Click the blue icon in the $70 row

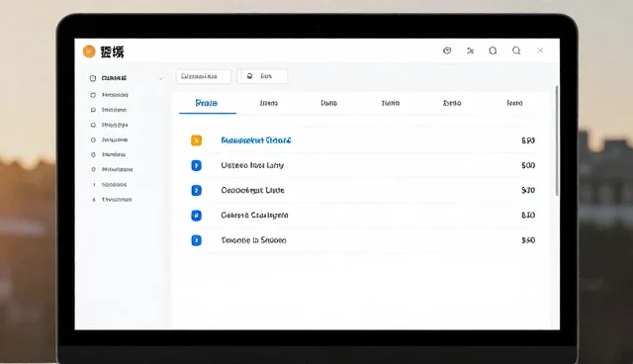tap(196, 191)
